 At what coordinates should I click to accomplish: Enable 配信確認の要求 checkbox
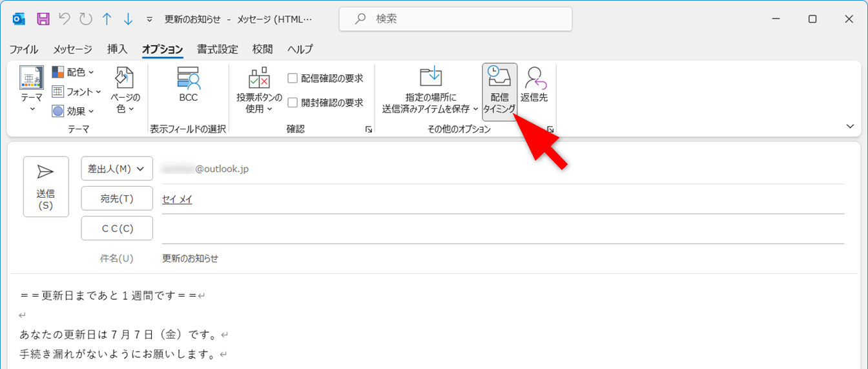(x=293, y=78)
